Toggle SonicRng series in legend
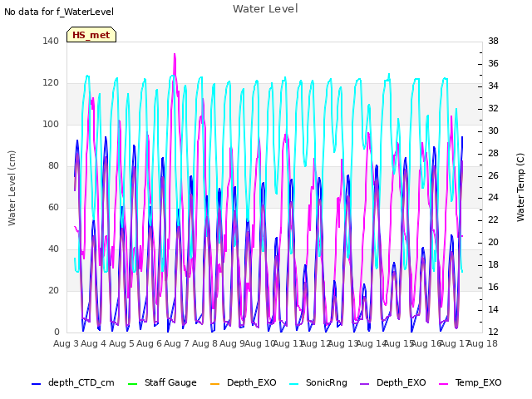Image resolution: width=532 pixels, height=399 pixels. (318, 382)
